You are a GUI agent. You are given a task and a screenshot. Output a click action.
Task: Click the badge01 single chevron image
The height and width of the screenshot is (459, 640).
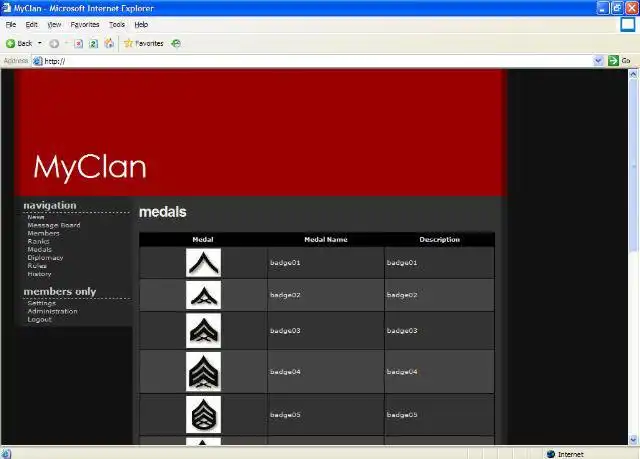coord(203,263)
